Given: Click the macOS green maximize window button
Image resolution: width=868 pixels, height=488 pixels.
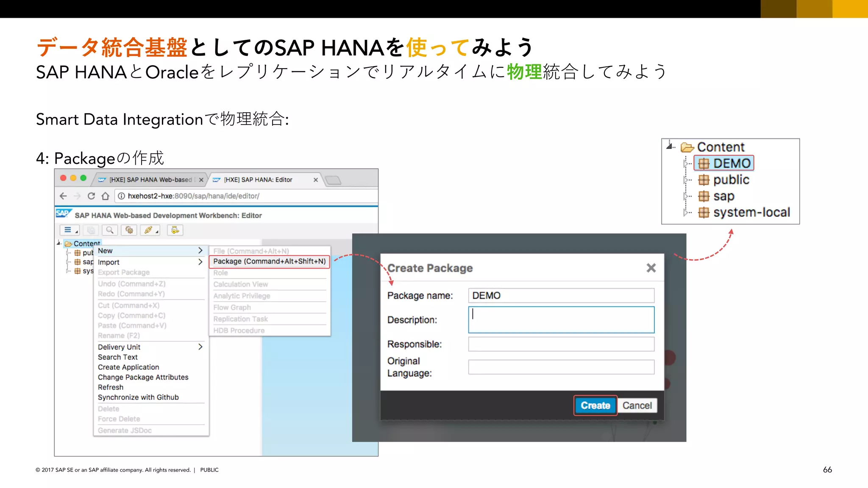Looking at the screenshot, I should [83, 178].
